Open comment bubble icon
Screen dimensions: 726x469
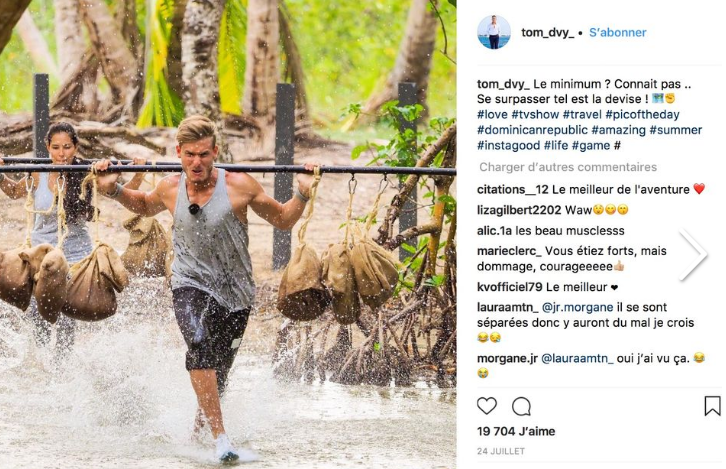[x=521, y=406]
